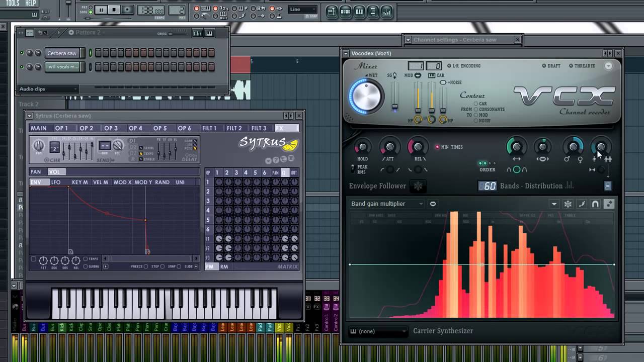Open keyboard editor icon in step sequencer
The image size is (644, 362).
click(209, 33)
